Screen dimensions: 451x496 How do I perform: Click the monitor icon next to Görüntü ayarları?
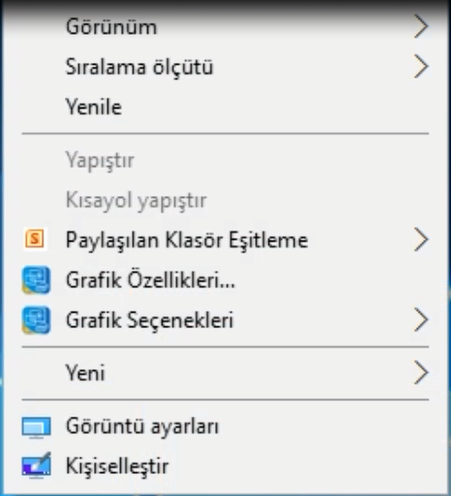(x=36, y=427)
